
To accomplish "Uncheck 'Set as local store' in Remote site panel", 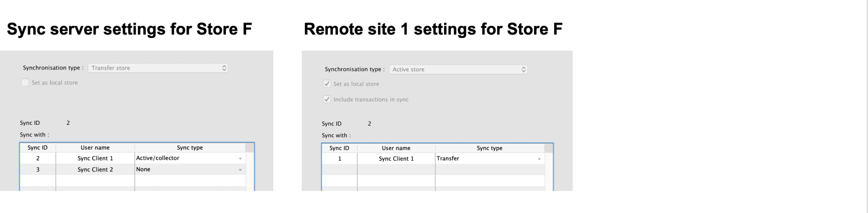I will pyautogui.click(x=327, y=84).
